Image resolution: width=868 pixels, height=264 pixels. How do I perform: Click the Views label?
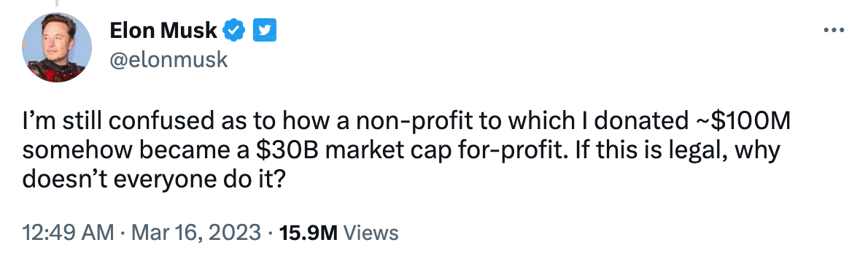[x=371, y=233]
